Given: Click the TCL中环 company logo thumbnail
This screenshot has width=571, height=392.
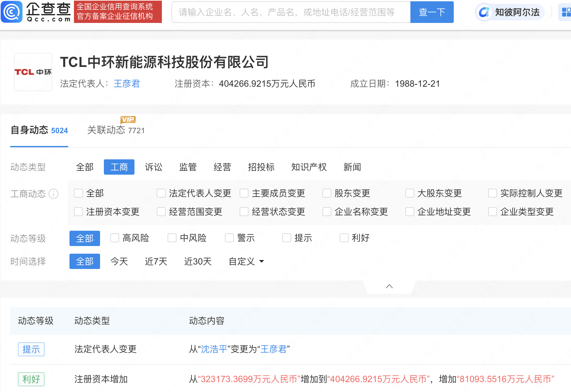Looking at the screenshot, I should (33, 72).
